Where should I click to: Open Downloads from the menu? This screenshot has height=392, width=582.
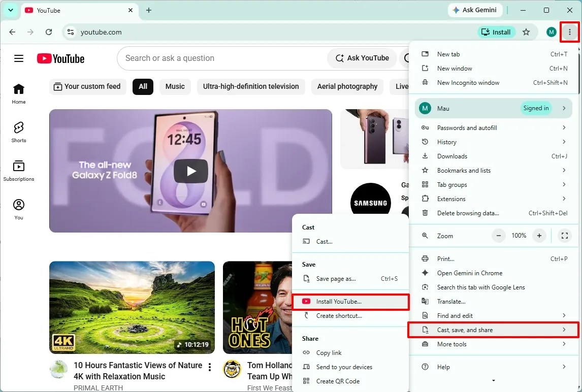[x=494, y=156]
